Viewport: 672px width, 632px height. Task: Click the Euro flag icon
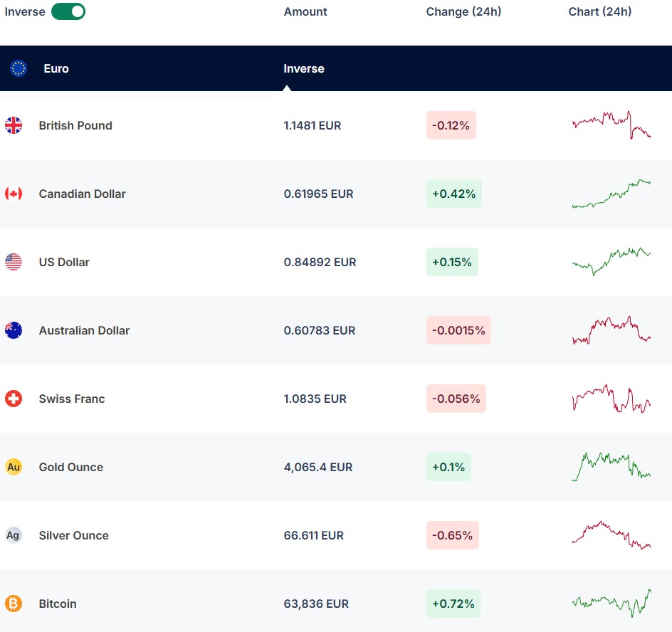click(19, 68)
